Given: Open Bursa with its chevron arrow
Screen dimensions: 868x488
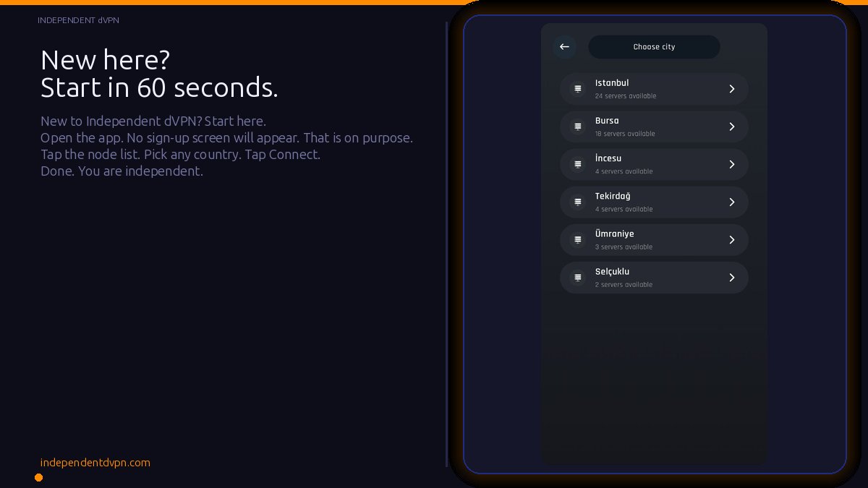Looking at the screenshot, I should (732, 127).
